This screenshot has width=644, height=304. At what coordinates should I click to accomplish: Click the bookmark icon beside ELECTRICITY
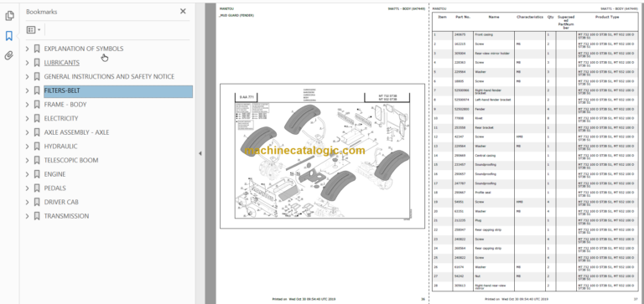click(37, 119)
